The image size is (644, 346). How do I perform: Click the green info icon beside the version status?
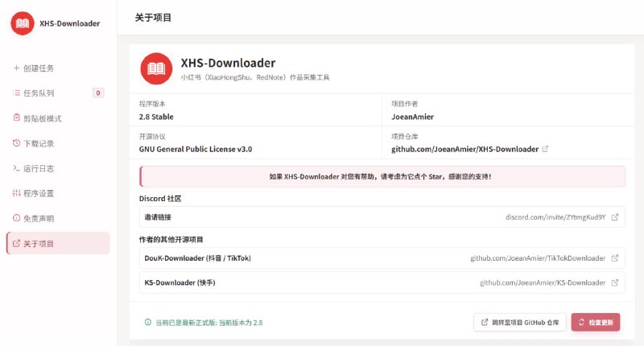148,322
